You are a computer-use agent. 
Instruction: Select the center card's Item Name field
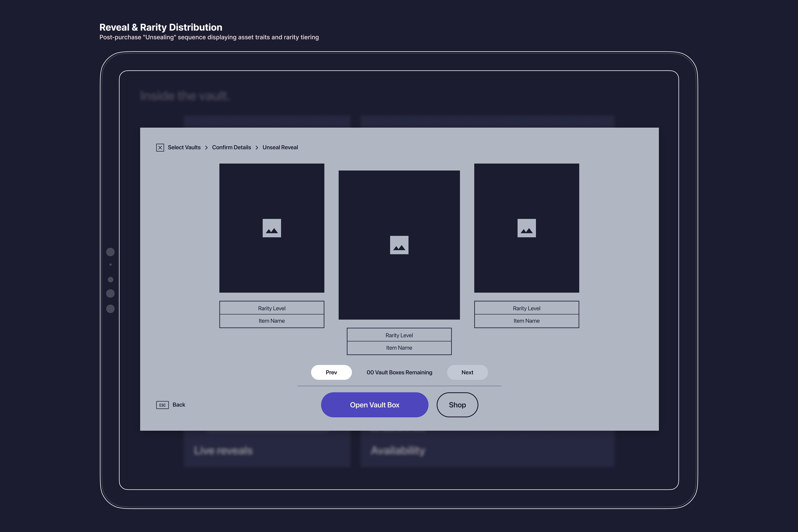point(399,348)
